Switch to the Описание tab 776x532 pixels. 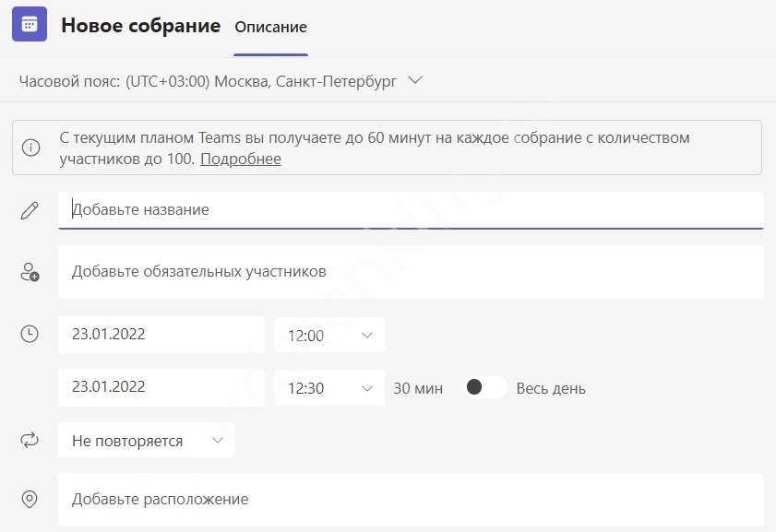tap(270, 28)
